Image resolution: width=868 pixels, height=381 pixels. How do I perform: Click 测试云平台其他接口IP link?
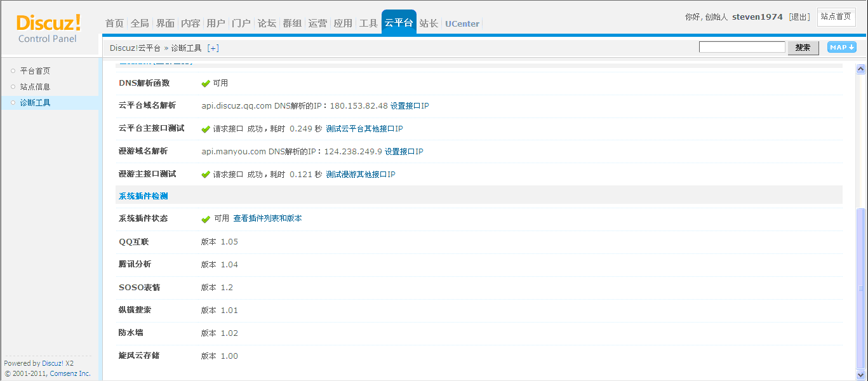(x=364, y=129)
